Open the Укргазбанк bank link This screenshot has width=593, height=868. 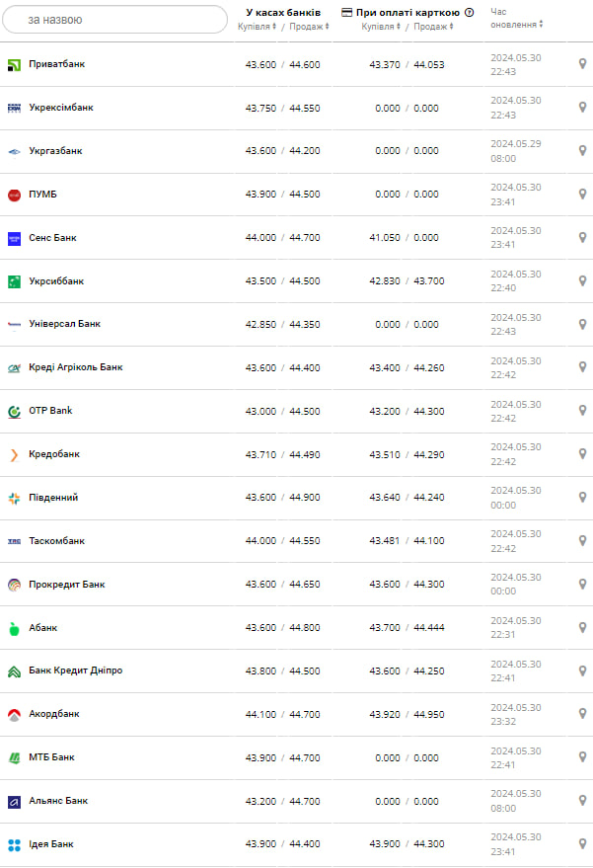point(55,151)
